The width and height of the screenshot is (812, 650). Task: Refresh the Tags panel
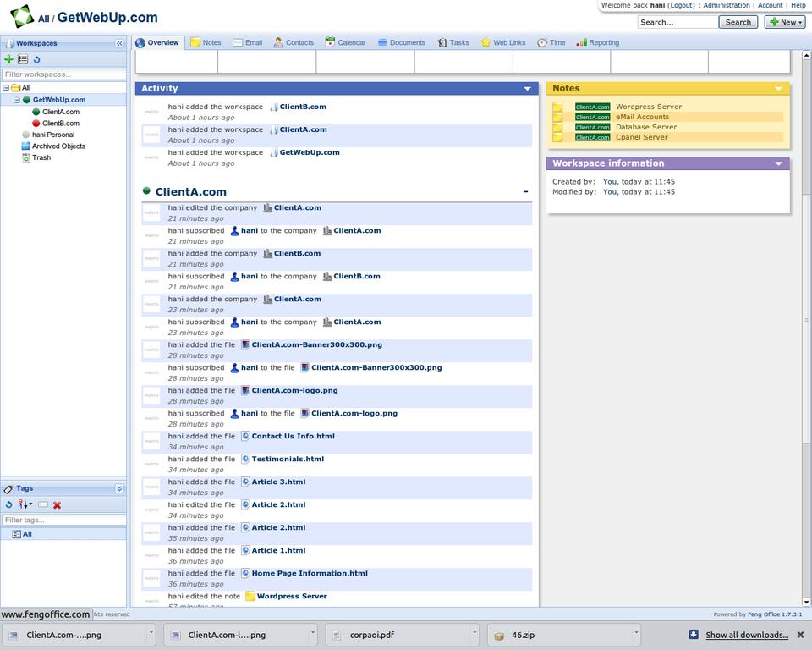8,505
